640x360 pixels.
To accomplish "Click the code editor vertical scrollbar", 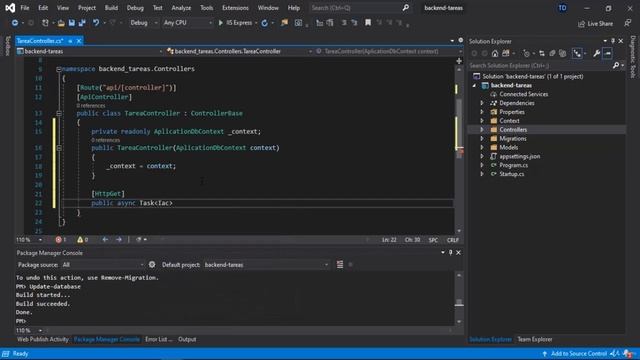I will coord(459,150).
